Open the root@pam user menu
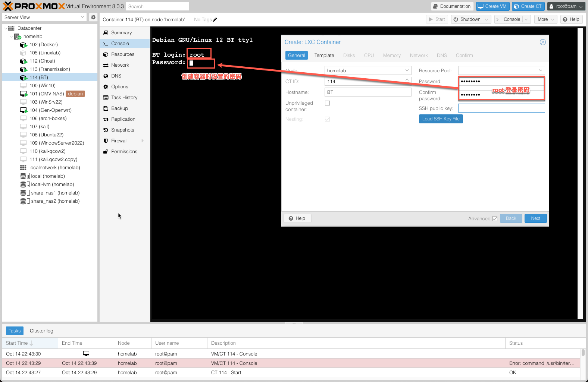 (566, 6)
